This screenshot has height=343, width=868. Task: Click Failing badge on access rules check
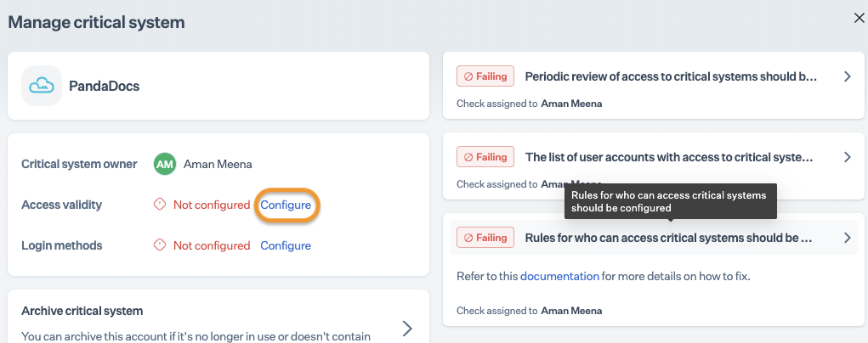pyautogui.click(x=485, y=238)
